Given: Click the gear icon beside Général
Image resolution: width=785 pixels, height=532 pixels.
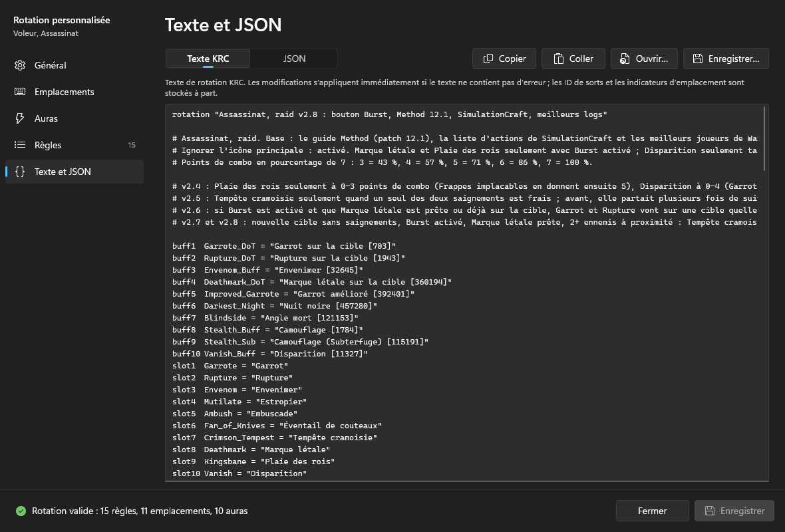Looking at the screenshot, I should coord(20,65).
